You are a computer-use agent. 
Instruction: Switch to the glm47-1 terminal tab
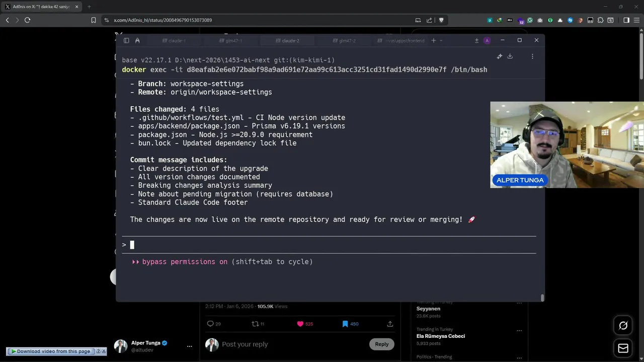[231, 40]
